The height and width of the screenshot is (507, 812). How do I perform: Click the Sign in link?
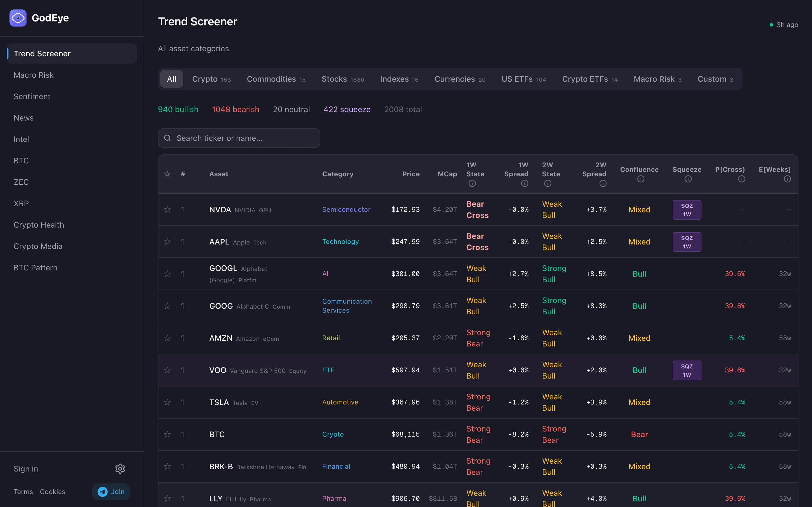25,468
